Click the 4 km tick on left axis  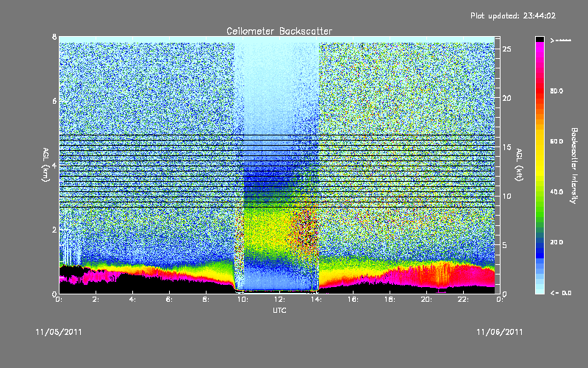[54, 165]
